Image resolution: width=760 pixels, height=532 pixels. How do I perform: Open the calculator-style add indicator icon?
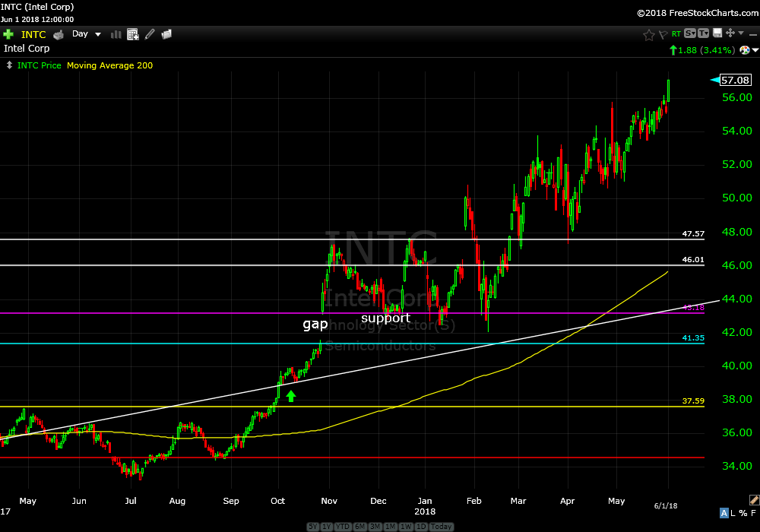[x=133, y=34]
